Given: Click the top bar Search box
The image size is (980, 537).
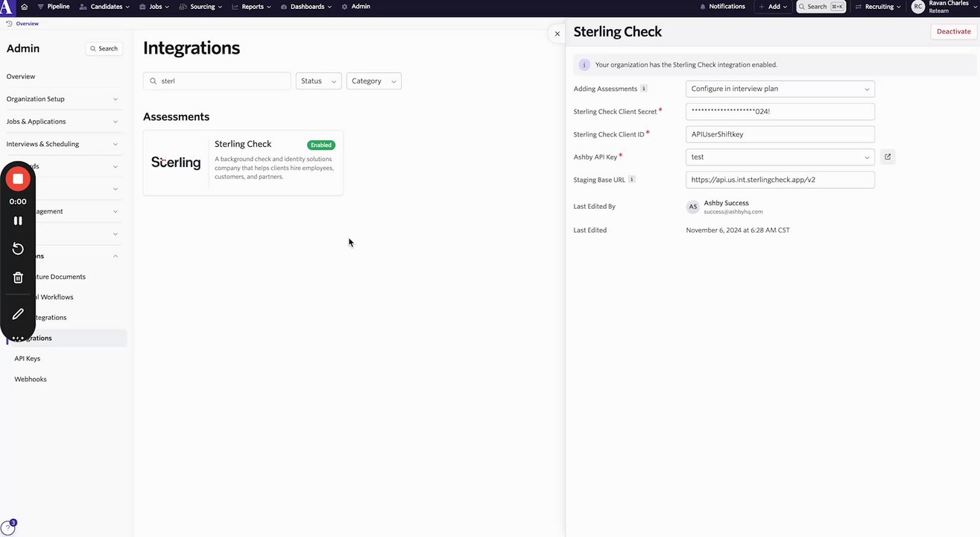Looking at the screenshot, I should point(821,7).
